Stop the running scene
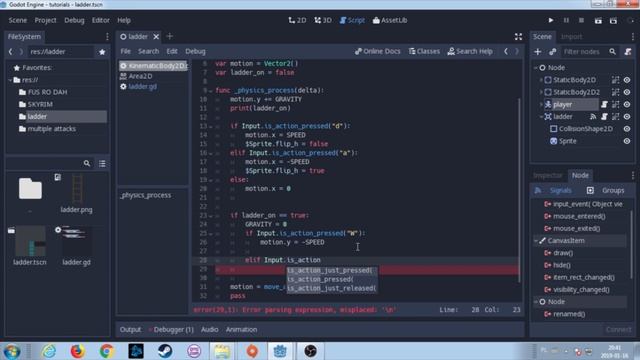This screenshot has width=640, height=360. [581, 20]
